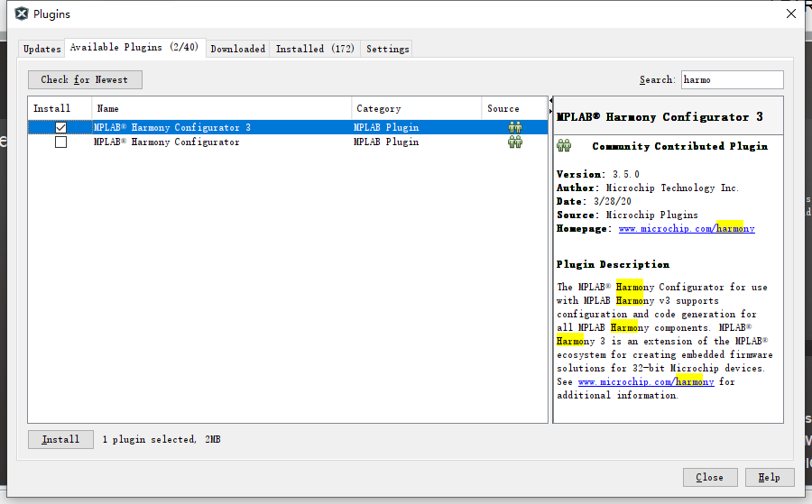Screen dimensions: 812x504
Task: Sort plugins by Name column header
Action: tap(222, 109)
